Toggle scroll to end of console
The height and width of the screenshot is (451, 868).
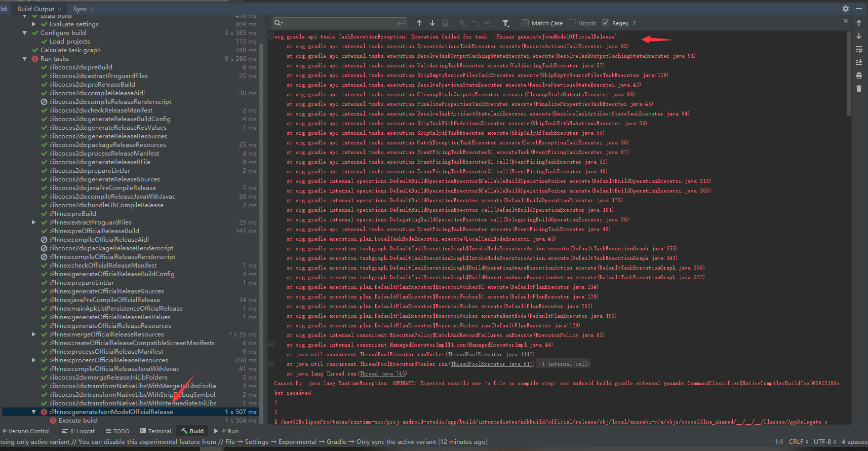click(859, 62)
